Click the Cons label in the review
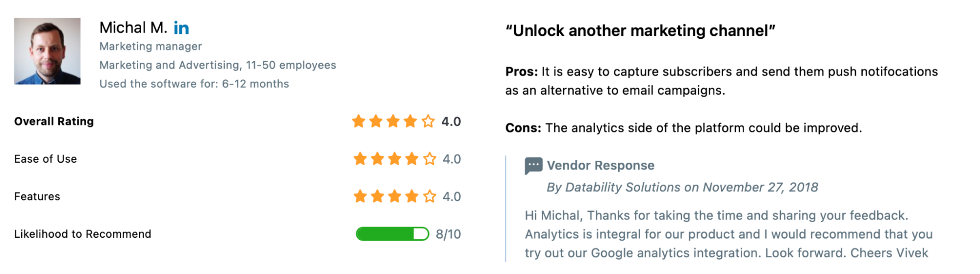This screenshot has width=980, height=274. pyautogui.click(x=523, y=128)
